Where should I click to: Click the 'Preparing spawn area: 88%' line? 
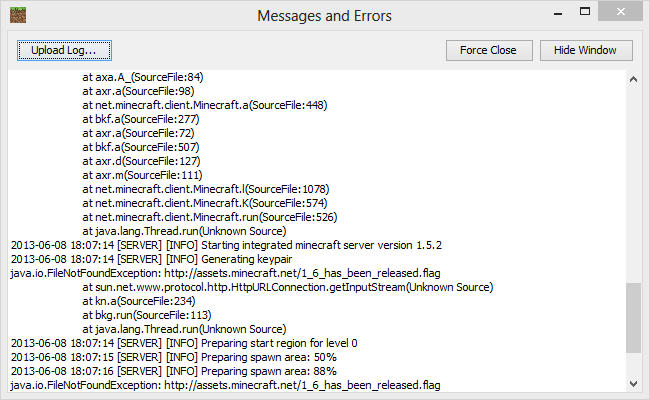click(174, 371)
